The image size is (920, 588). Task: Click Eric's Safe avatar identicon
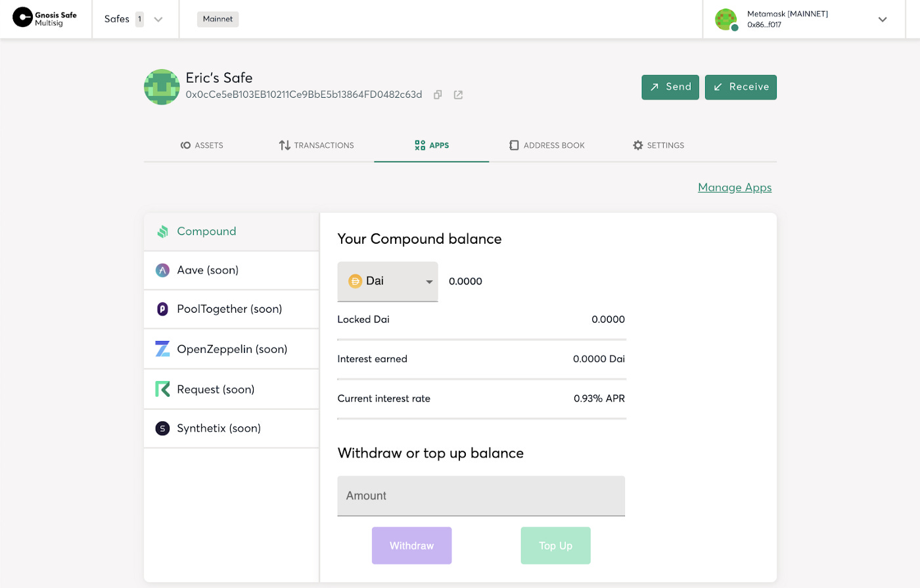(162, 87)
